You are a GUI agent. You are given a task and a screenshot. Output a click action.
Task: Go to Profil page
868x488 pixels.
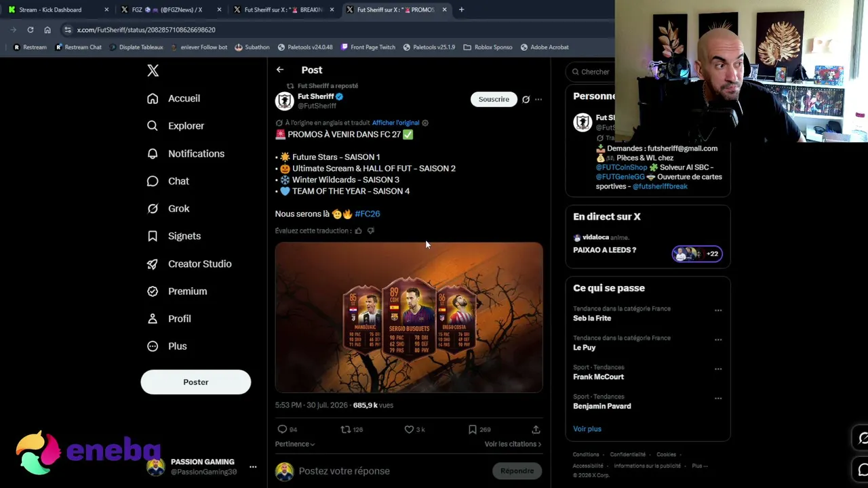[x=169, y=319]
